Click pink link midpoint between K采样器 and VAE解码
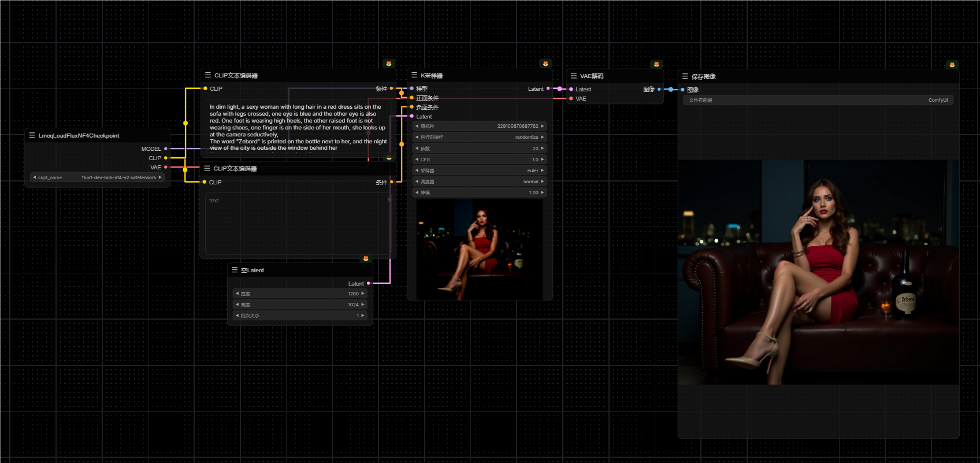The height and width of the screenshot is (463, 980). 559,89
